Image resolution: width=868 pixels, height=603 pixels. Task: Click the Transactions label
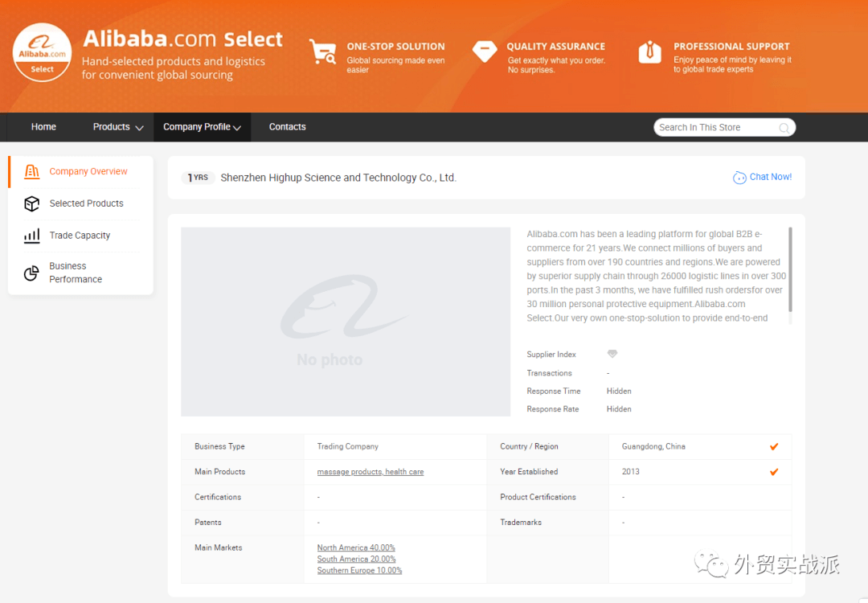549,373
